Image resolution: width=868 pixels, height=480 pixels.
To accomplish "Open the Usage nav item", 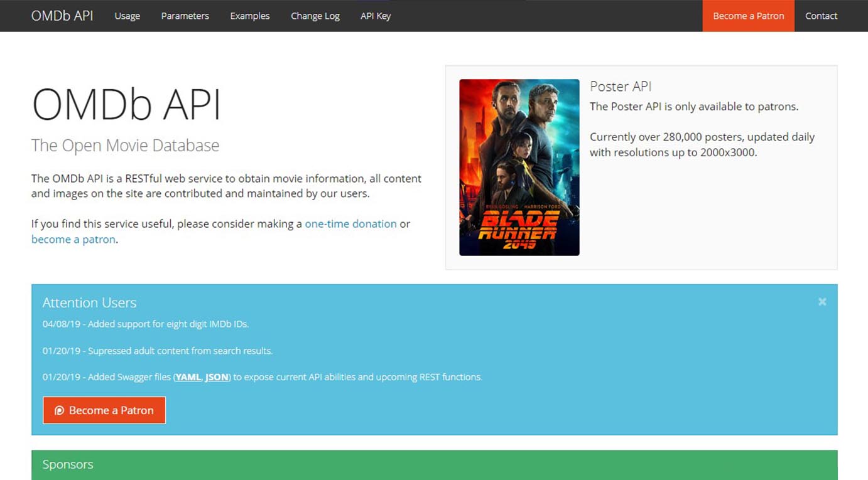I will (127, 16).
